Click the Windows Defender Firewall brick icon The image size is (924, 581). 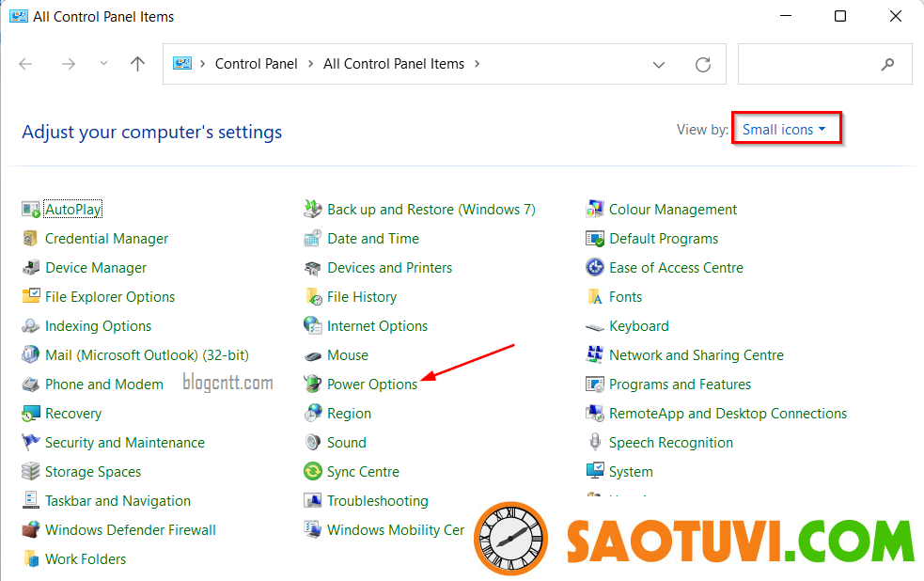click(31, 529)
